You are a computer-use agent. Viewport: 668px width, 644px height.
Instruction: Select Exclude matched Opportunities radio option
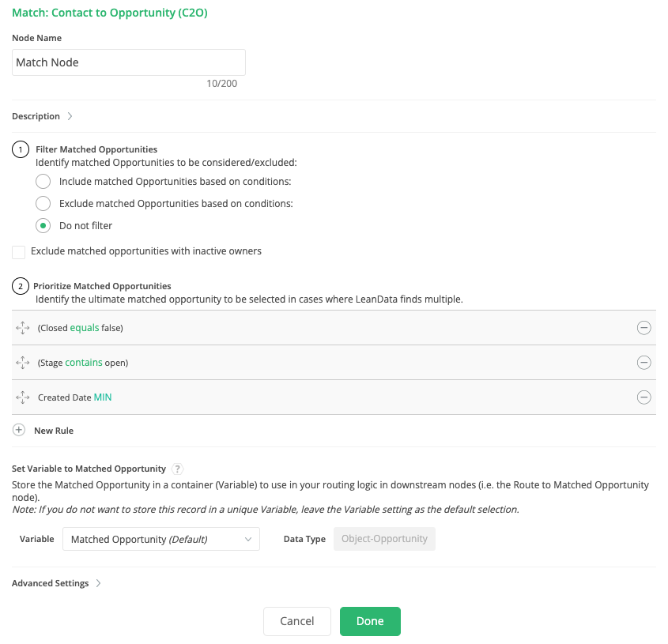coord(43,203)
